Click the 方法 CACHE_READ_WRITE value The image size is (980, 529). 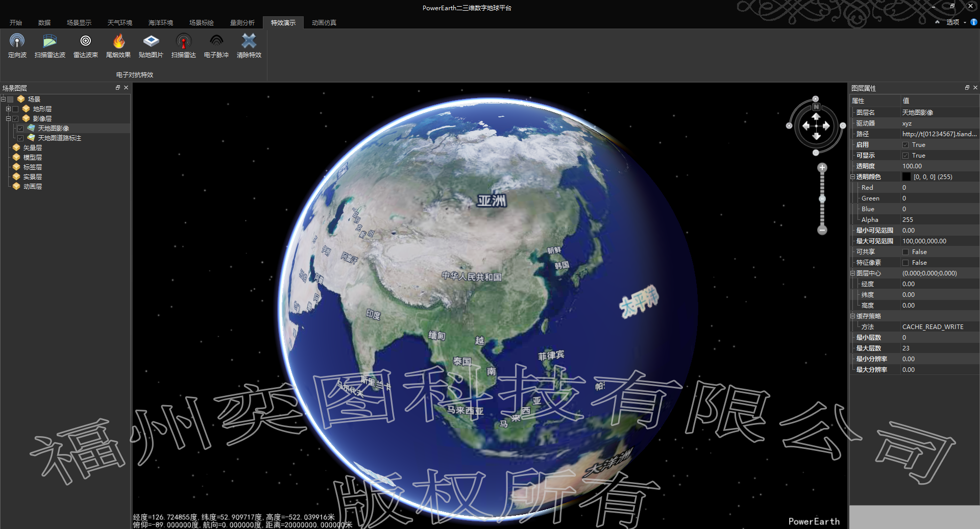940,327
